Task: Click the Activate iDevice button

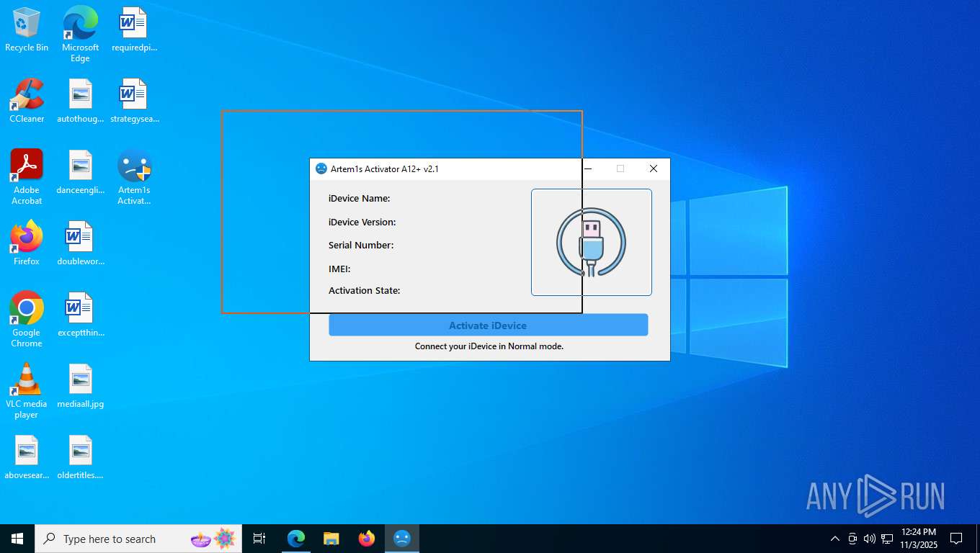Action: (489, 325)
